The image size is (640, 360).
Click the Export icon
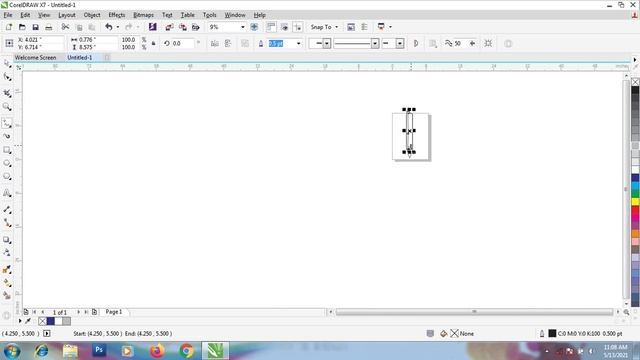click(x=182, y=27)
